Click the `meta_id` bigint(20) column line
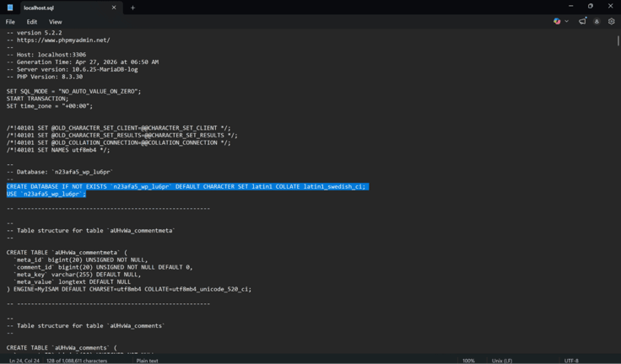 81,260
